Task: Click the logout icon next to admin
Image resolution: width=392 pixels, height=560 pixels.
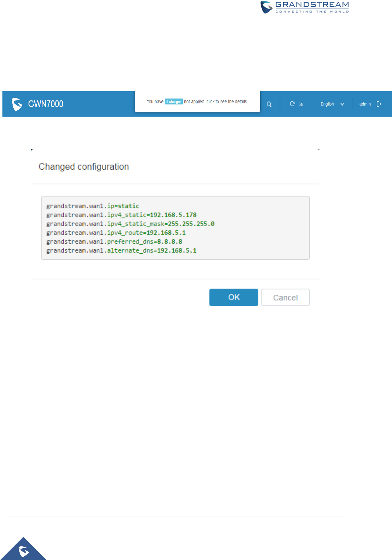Action: point(379,104)
